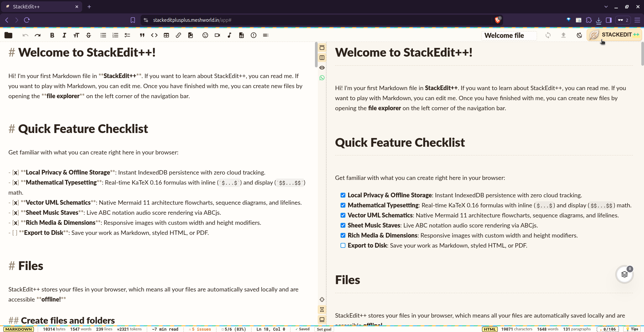Insert an image
The height and width of the screenshot is (332, 644).
point(191,35)
